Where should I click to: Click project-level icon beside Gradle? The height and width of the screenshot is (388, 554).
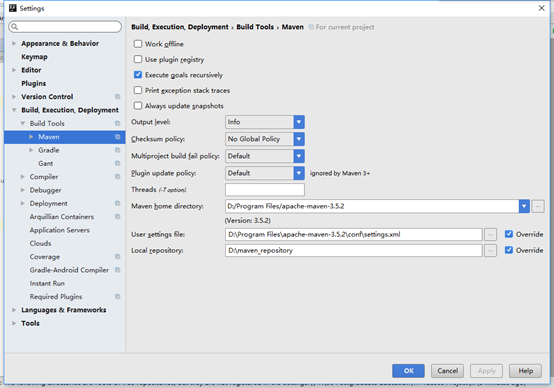[x=118, y=150]
